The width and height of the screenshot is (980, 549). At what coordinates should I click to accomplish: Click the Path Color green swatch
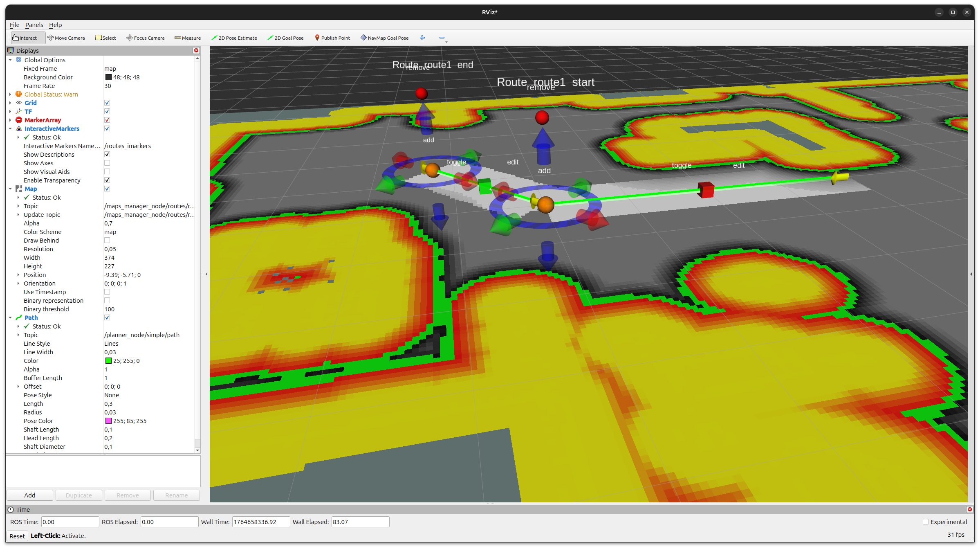[x=108, y=360]
